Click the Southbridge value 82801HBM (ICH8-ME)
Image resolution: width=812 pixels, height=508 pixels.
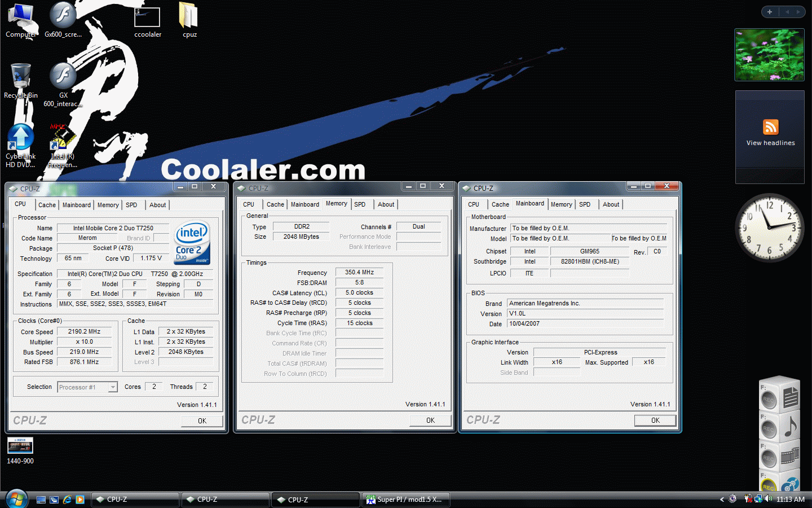pyautogui.click(x=589, y=262)
